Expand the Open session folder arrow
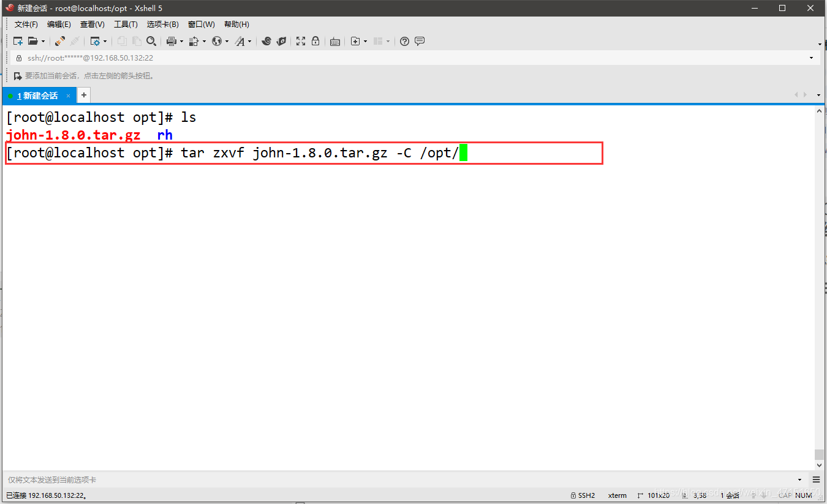The height and width of the screenshot is (504, 827). click(43, 42)
